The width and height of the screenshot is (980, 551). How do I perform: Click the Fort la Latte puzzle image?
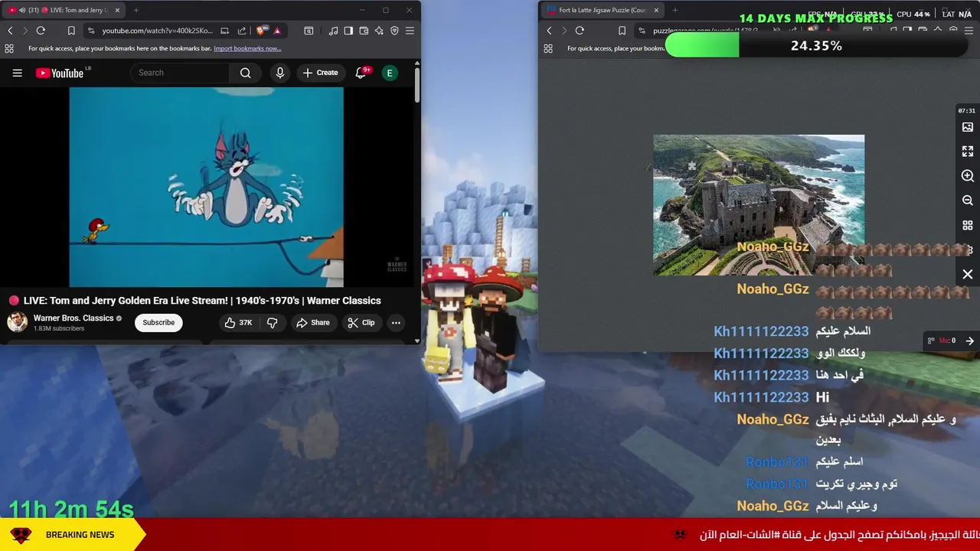click(759, 205)
